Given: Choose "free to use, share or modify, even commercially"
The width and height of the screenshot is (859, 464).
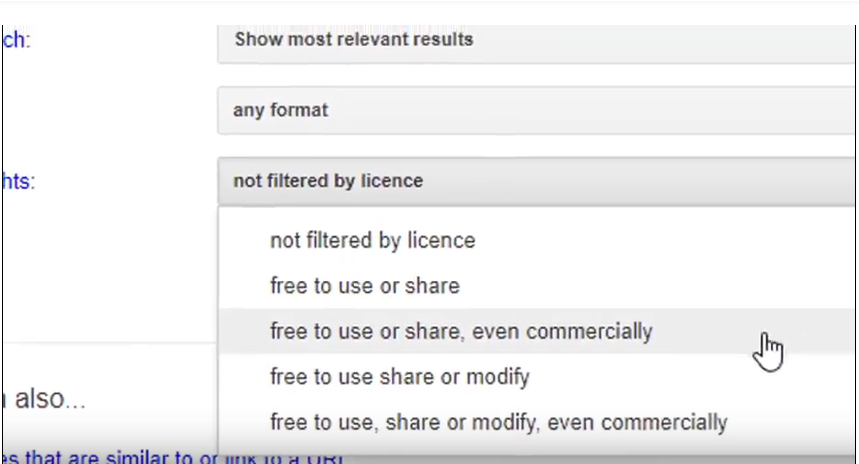Looking at the screenshot, I should point(498,422).
